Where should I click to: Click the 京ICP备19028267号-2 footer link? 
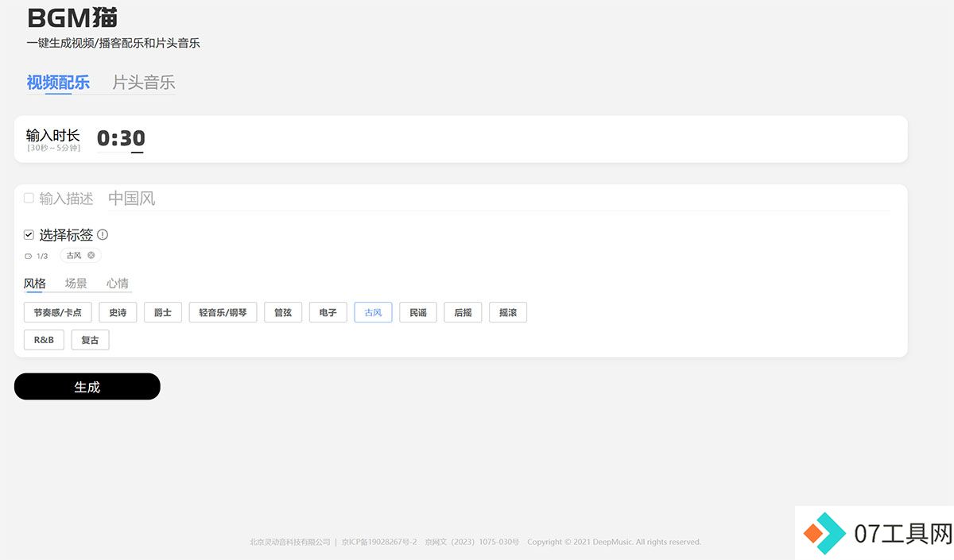click(379, 543)
